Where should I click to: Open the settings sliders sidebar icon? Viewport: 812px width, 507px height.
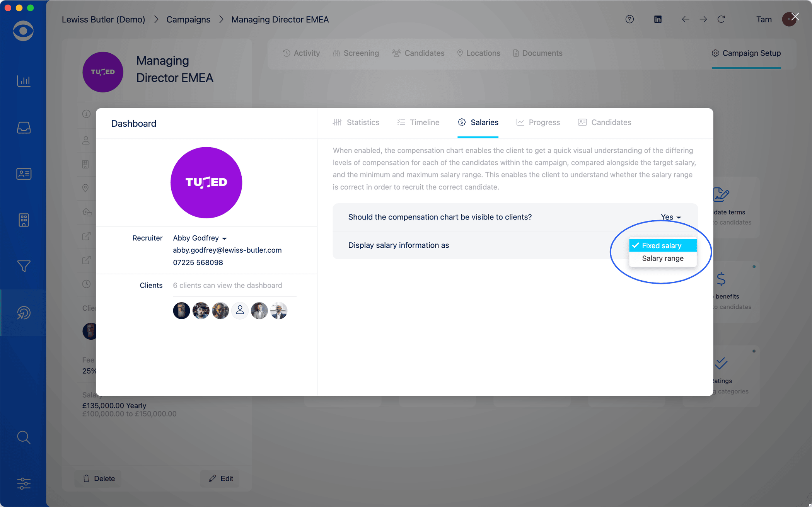pos(24,483)
